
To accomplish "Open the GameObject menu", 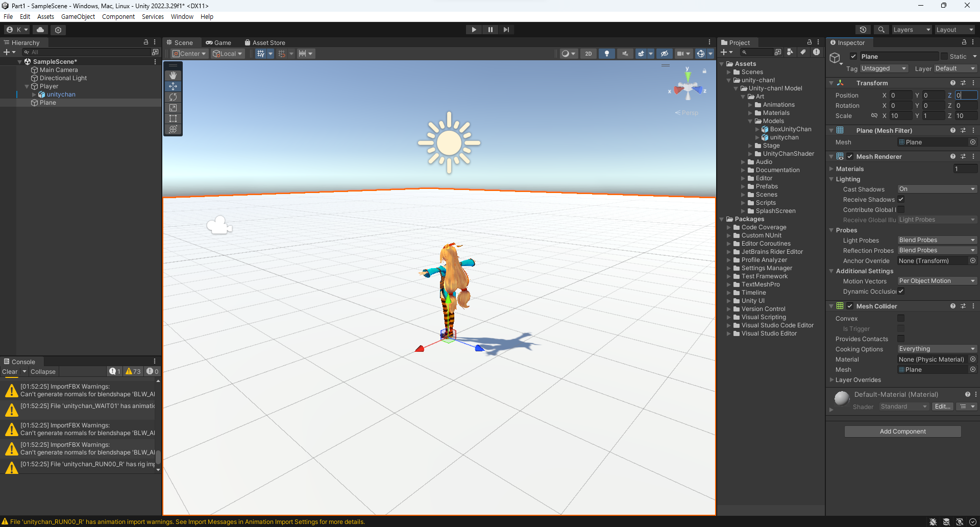I will coord(78,16).
